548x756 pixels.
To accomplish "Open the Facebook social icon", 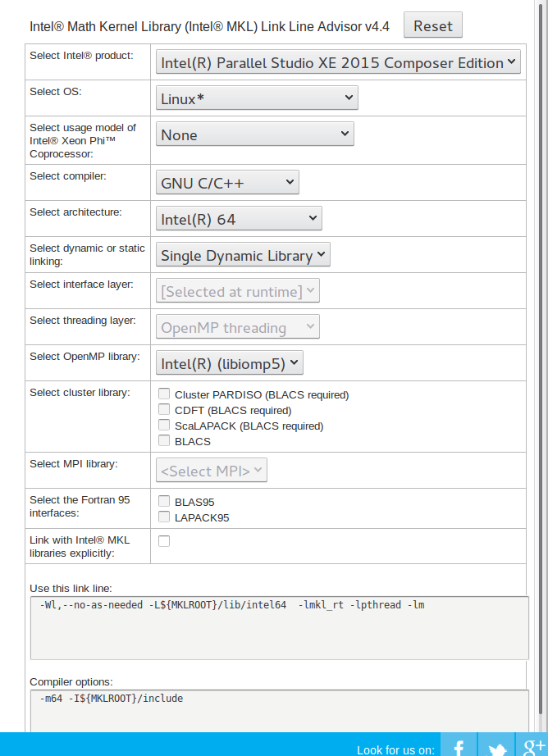I will (459, 745).
